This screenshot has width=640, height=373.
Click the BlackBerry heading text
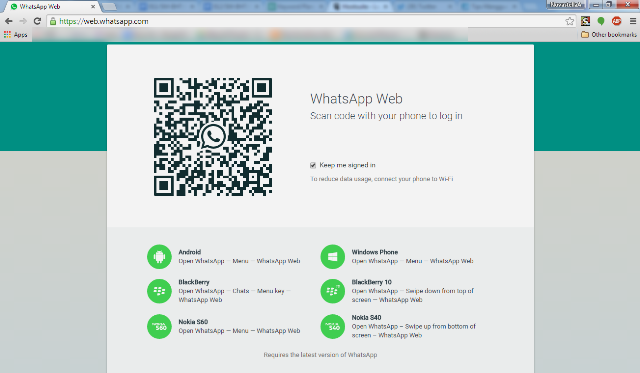[194, 282]
